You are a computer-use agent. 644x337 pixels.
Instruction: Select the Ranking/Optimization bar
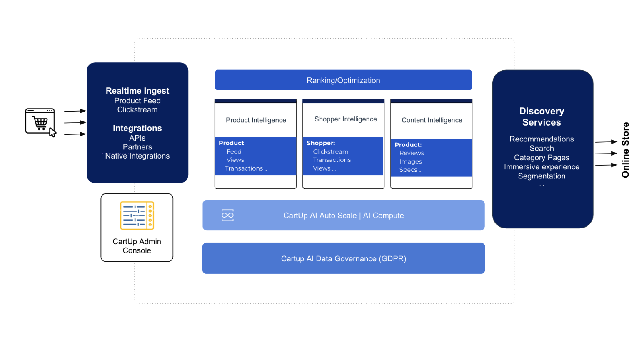click(x=343, y=80)
